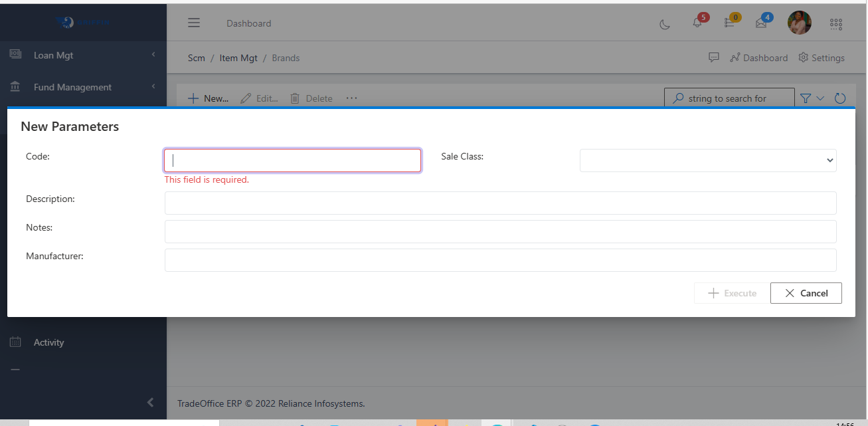Viewport: 868px width, 426px height.
Task: Open user profile avatar
Action: tap(800, 23)
